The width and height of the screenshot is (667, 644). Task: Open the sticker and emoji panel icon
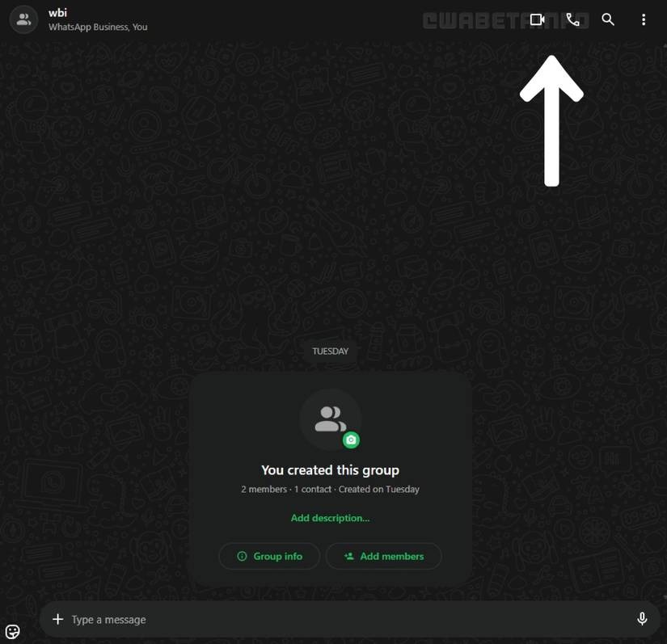coord(12,632)
